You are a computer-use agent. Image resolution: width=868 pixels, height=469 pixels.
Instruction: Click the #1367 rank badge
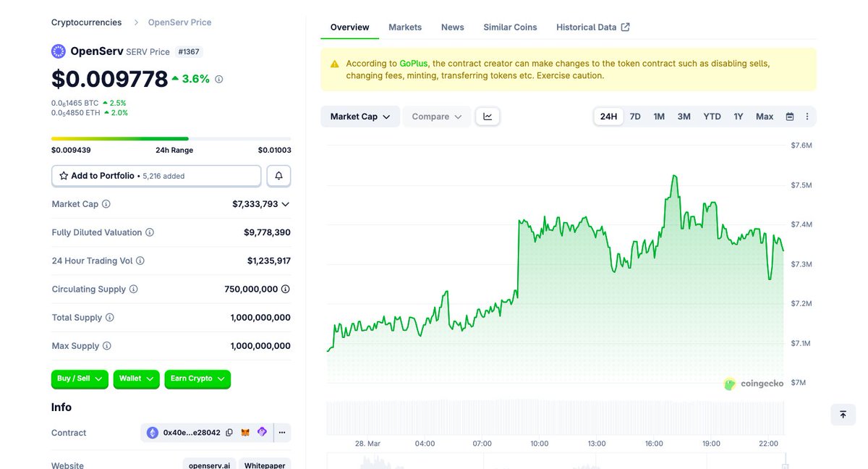190,51
